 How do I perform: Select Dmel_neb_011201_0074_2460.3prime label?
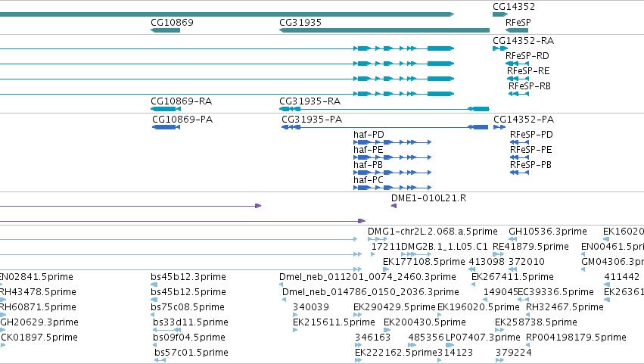tap(368, 277)
